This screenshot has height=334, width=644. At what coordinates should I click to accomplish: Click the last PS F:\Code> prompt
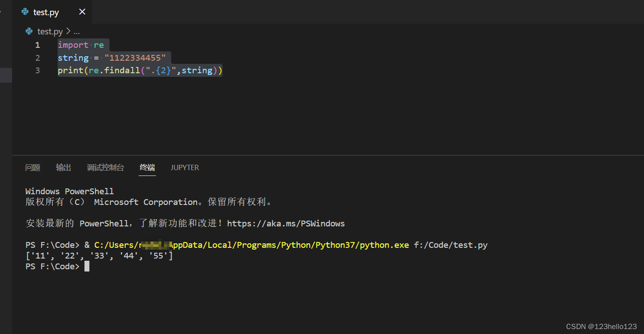pyautogui.click(x=52, y=267)
